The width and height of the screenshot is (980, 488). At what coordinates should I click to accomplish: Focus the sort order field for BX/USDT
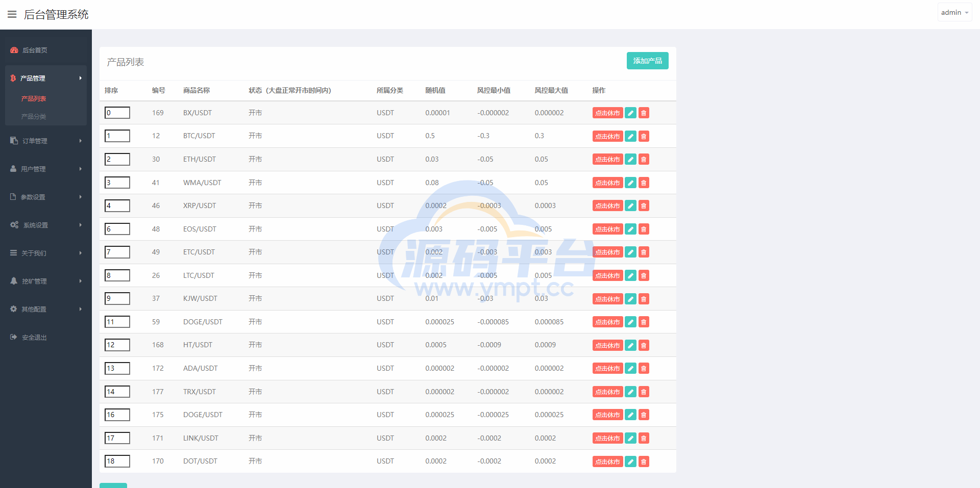coord(117,113)
